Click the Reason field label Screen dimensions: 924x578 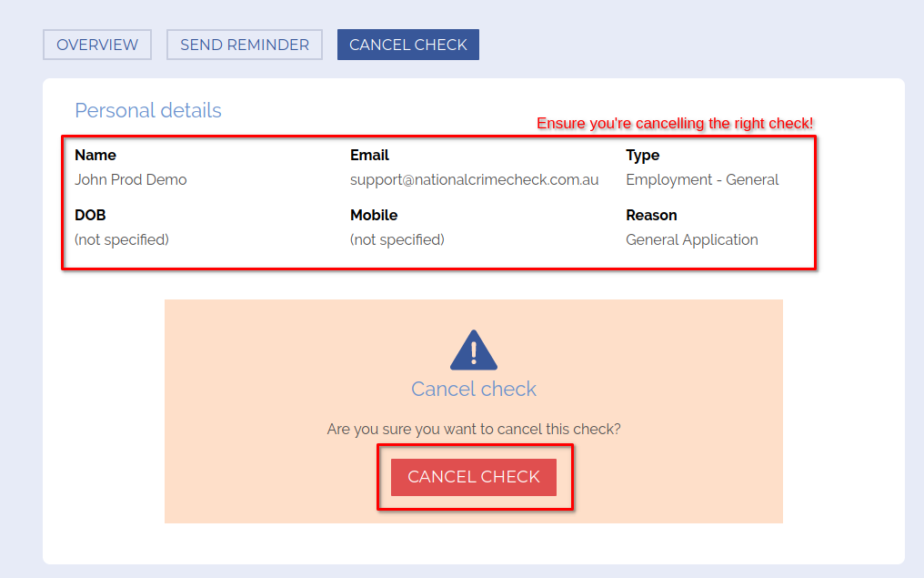651,215
